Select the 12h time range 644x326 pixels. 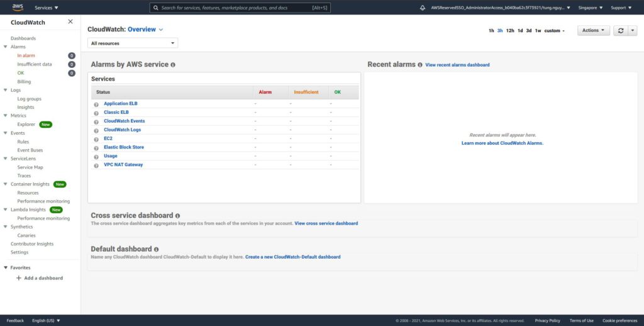[x=510, y=31]
